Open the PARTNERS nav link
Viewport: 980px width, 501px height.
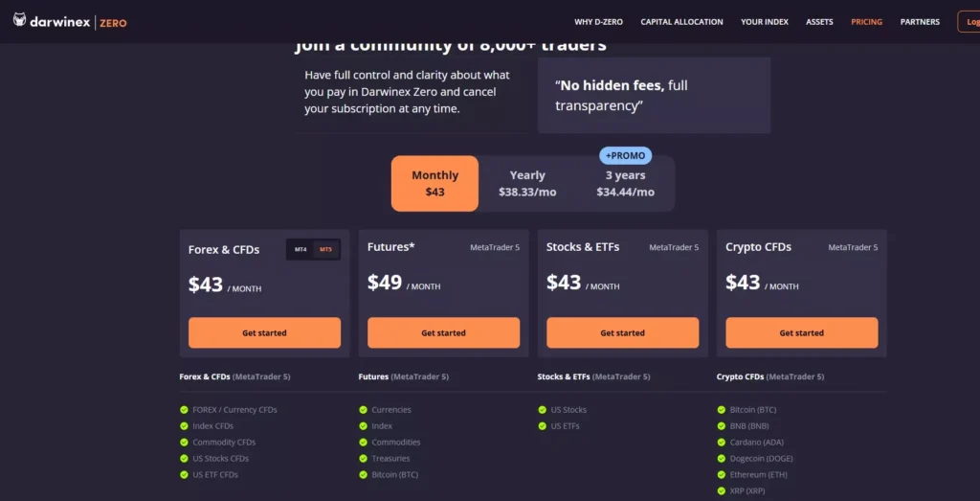click(x=920, y=22)
